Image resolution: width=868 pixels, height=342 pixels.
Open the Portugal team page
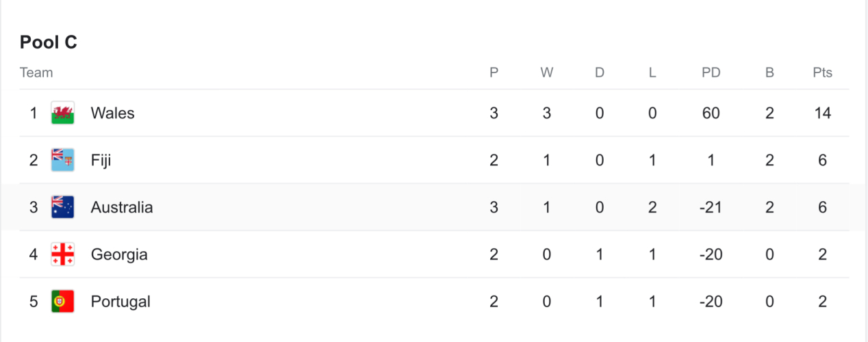(120, 302)
